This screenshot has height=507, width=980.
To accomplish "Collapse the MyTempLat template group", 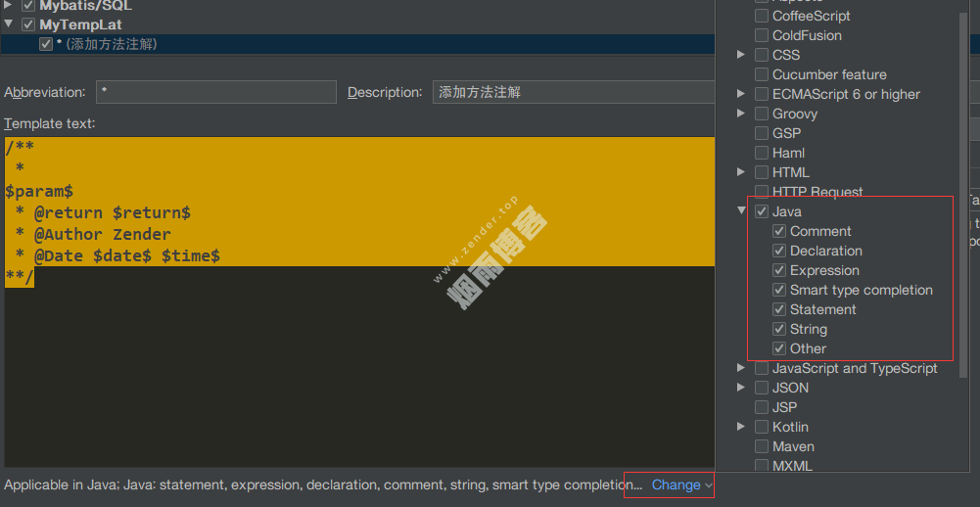I will (9, 24).
